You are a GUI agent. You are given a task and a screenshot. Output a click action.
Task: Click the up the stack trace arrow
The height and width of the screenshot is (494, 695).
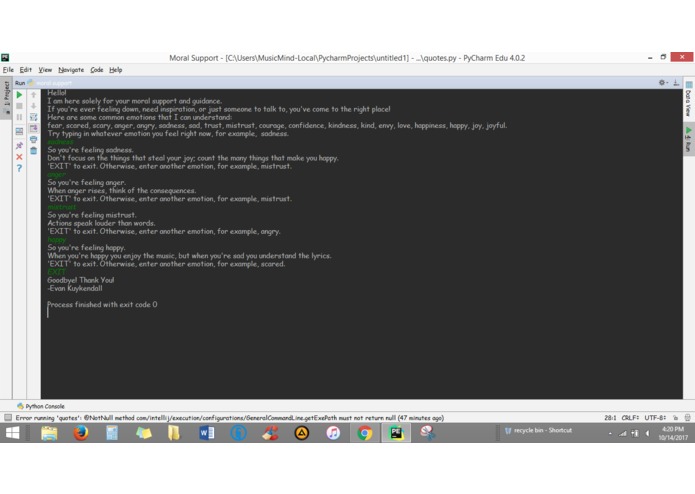click(33, 95)
